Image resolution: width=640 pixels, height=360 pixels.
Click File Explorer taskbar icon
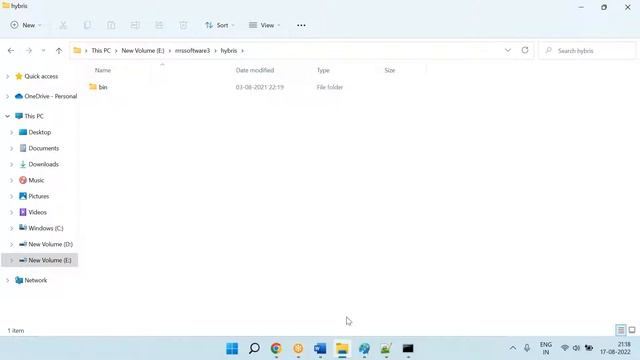(x=342, y=349)
